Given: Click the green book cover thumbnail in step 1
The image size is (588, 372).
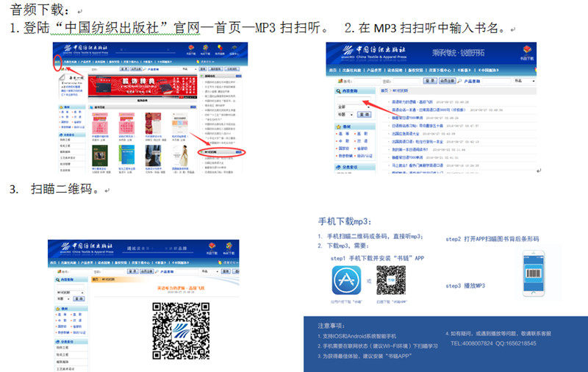Looking at the screenshot, I should pyautogui.click(x=100, y=156).
